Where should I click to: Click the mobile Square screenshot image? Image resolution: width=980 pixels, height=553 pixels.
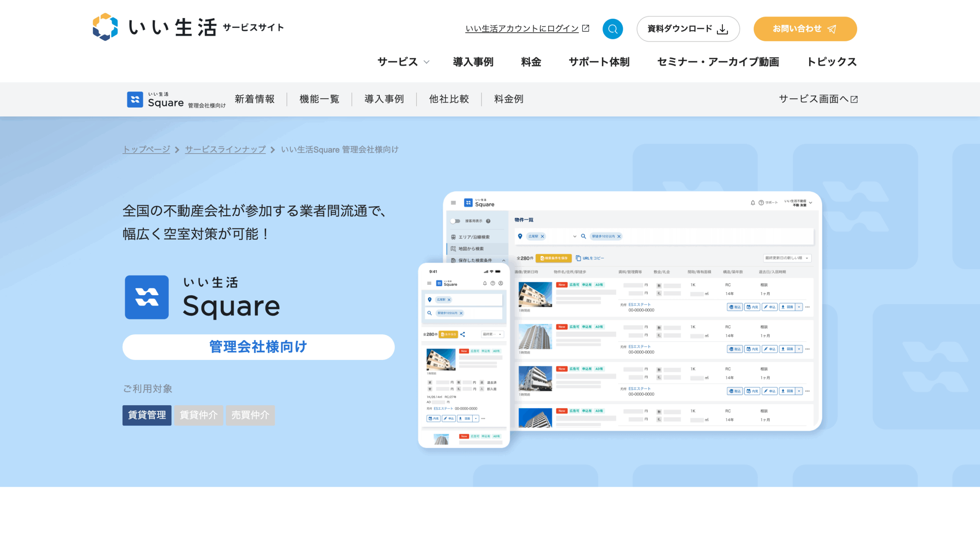tap(464, 355)
